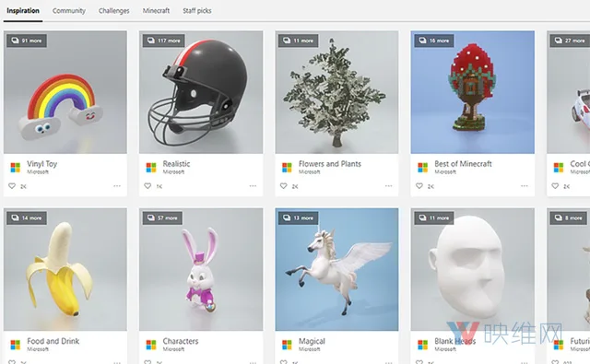The width and height of the screenshot is (590, 364).
Task: Click the heart icon under Realistic
Action: click(x=147, y=186)
